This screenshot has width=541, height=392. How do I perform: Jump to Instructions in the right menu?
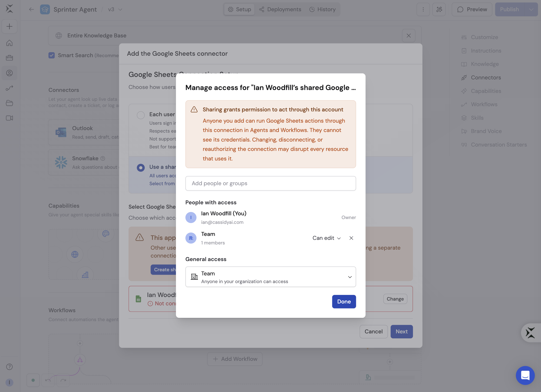481,51
